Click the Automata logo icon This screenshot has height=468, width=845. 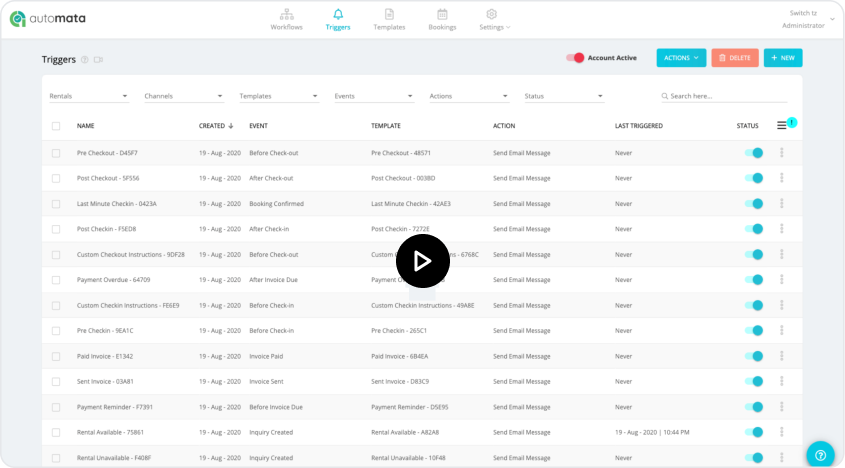(17, 19)
